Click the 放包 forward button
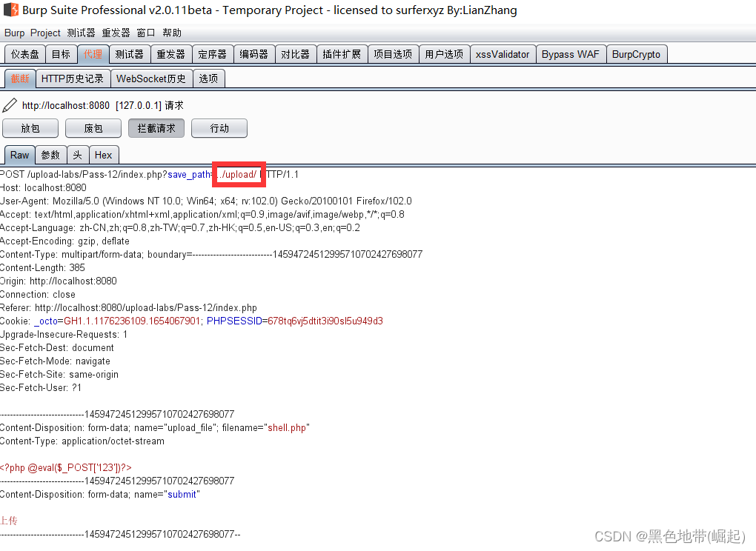This screenshot has width=756, height=551. 30,128
